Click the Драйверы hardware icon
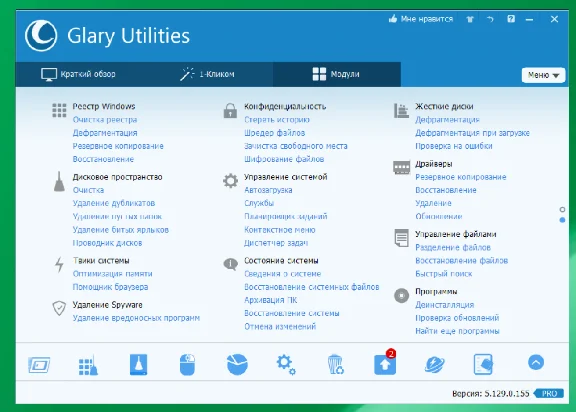Screen dimensions: 576x412 coord(402,167)
